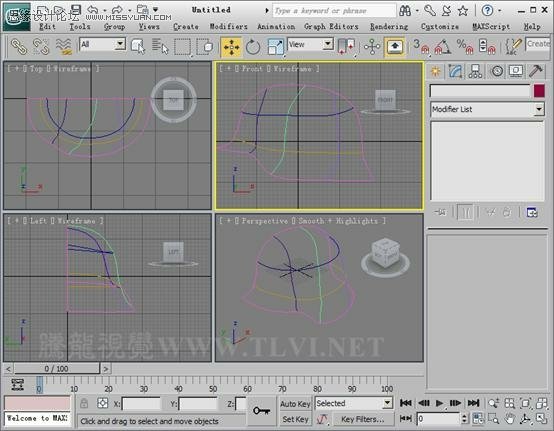Open the selection filter All dropdown

[102, 44]
